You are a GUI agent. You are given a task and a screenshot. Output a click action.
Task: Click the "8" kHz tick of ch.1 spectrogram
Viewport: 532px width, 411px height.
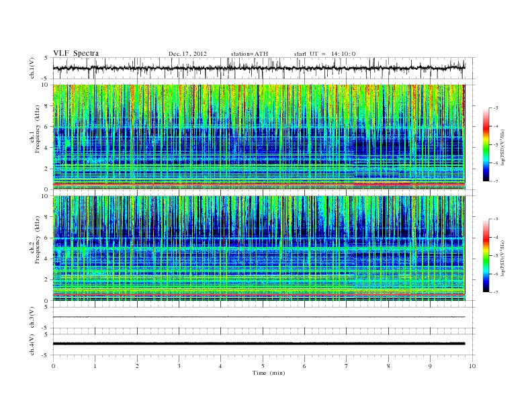click(47, 106)
